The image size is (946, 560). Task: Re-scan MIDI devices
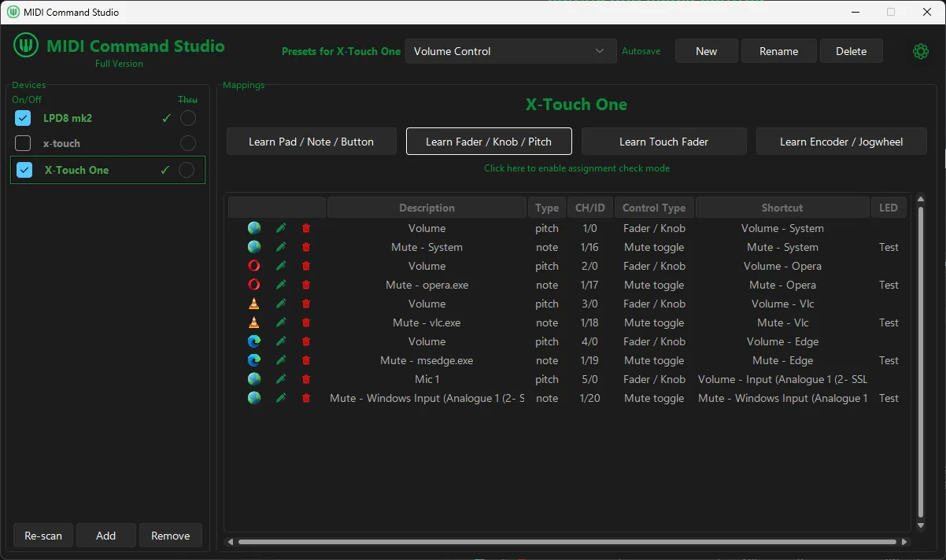point(43,536)
